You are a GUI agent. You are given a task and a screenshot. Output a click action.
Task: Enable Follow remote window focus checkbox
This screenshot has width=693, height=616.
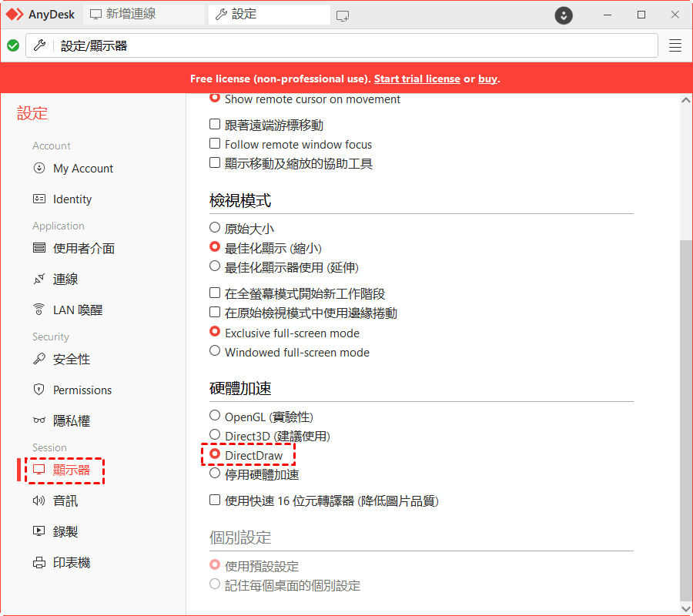point(215,144)
